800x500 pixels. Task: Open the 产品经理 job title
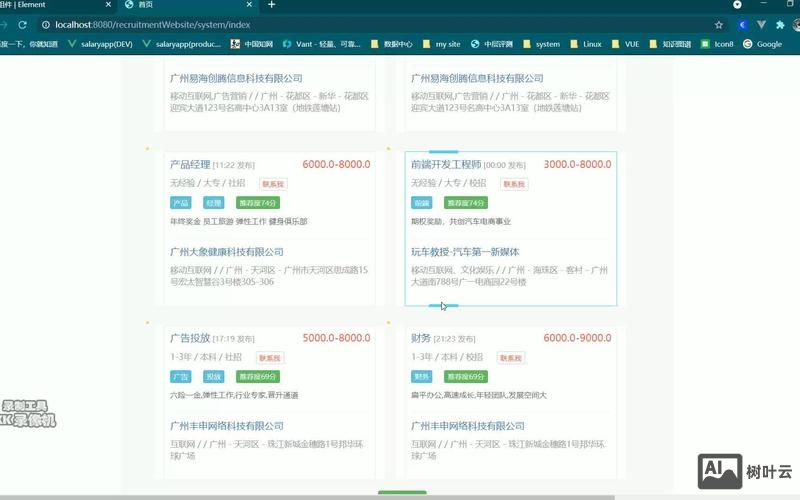(x=190, y=164)
